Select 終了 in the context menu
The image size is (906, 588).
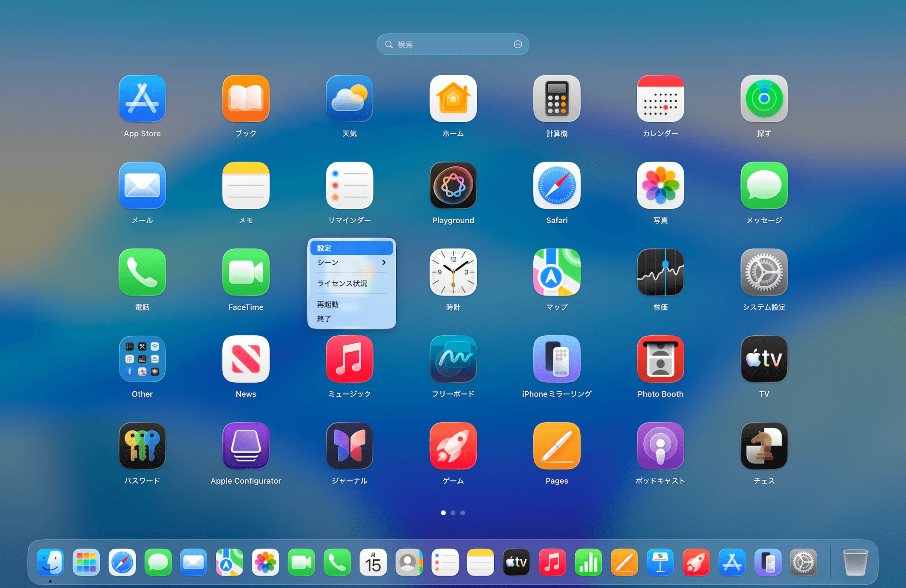pyautogui.click(x=352, y=319)
